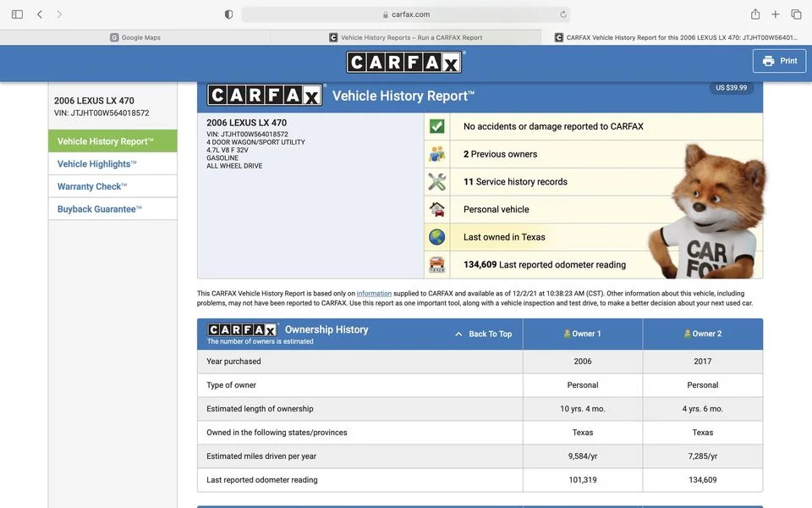Go forward with the browser forward arrow

tap(59, 14)
